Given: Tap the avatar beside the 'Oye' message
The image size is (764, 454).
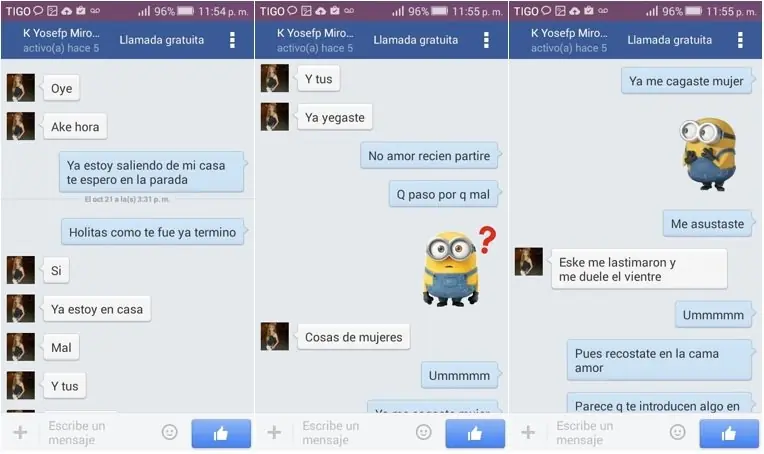Looking at the screenshot, I should [x=20, y=88].
